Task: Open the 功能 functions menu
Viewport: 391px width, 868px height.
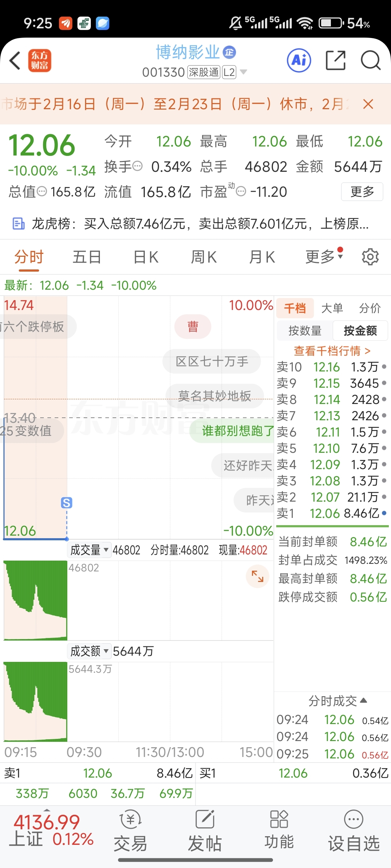Action: pyautogui.click(x=279, y=830)
